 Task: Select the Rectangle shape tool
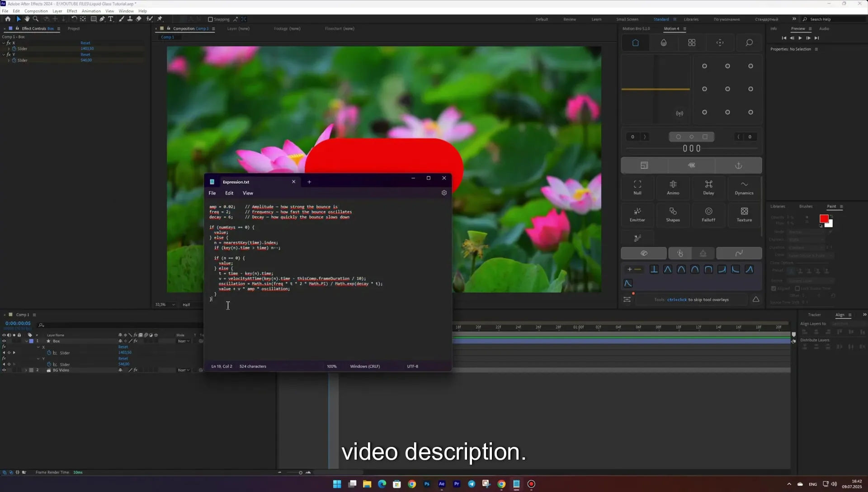[94, 19]
